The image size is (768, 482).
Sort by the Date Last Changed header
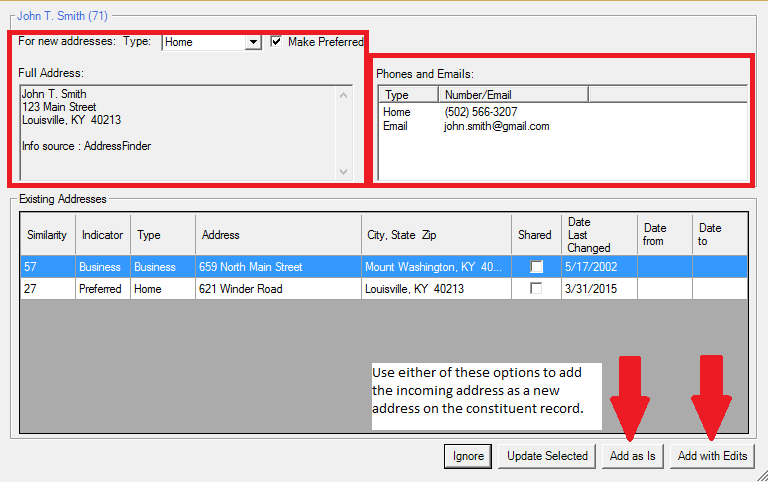[x=599, y=235]
